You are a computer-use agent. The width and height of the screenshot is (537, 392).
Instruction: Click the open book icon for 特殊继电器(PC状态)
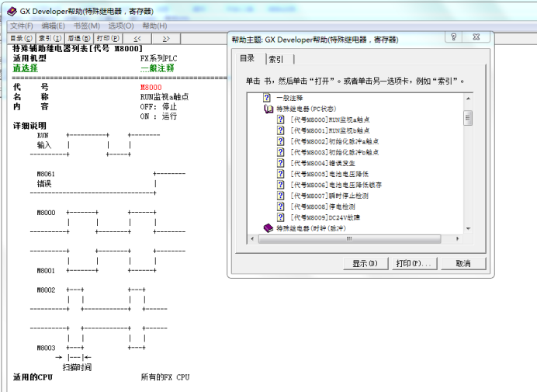click(268, 109)
